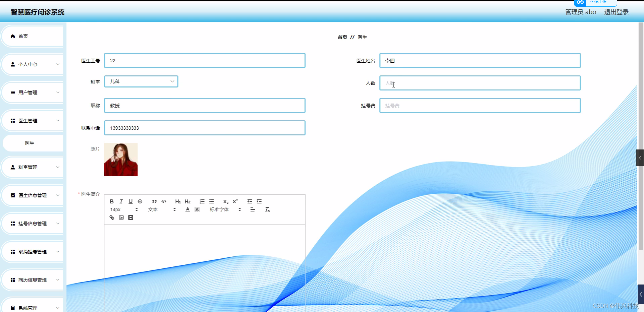Click 退出登录 to log out

click(616, 12)
